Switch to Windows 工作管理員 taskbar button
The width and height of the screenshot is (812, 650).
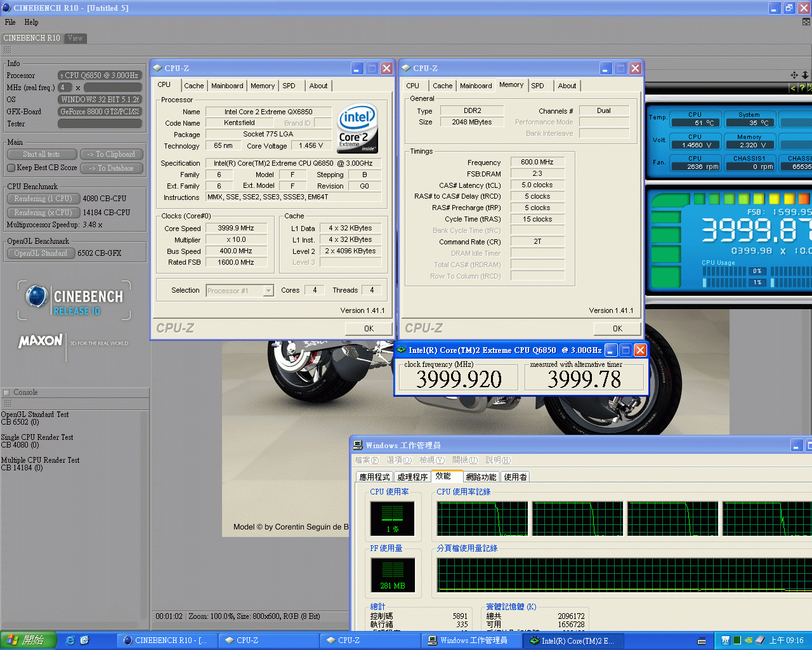pos(473,640)
